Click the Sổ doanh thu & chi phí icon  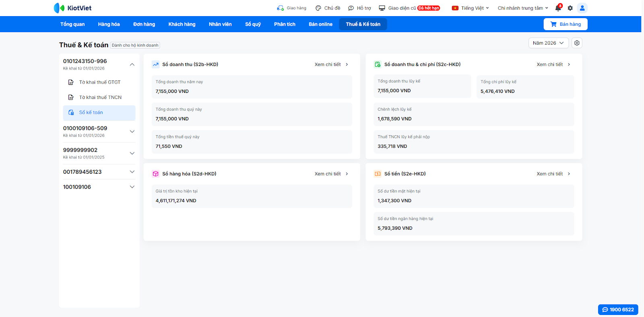click(x=378, y=64)
